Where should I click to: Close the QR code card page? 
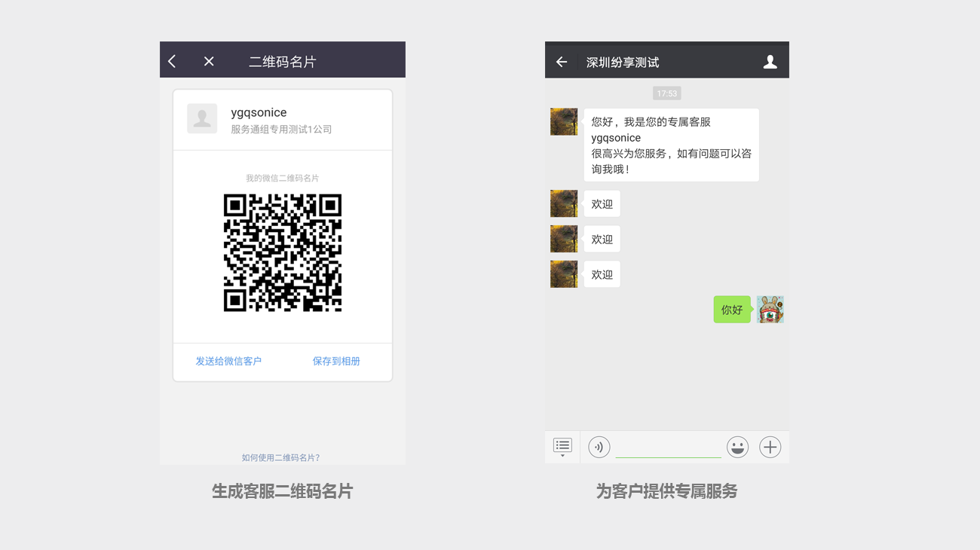click(x=209, y=61)
